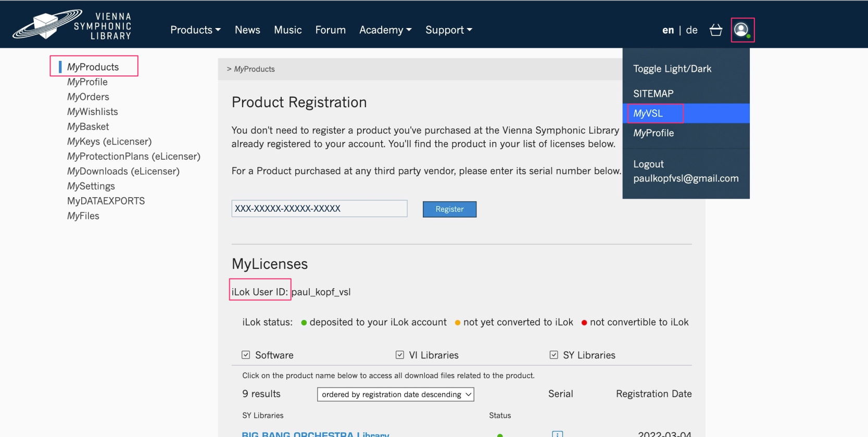Click the Serial column header

click(x=561, y=394)
